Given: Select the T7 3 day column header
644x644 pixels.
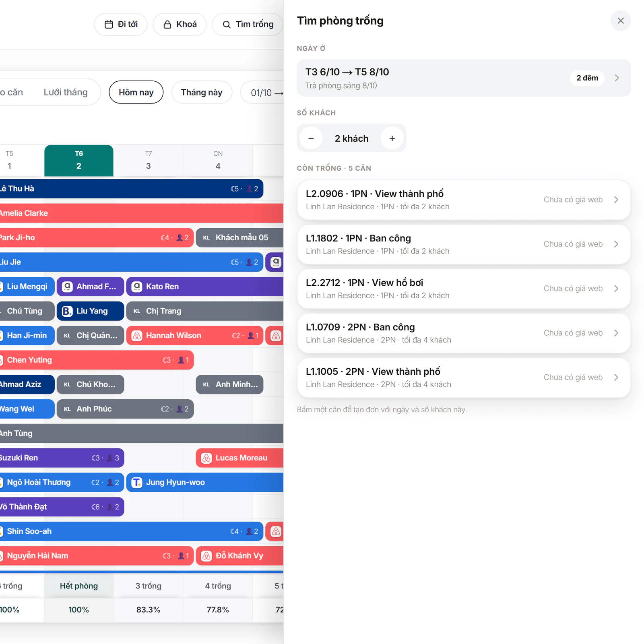Looking at the screenshot, I should tap(149, 160).
